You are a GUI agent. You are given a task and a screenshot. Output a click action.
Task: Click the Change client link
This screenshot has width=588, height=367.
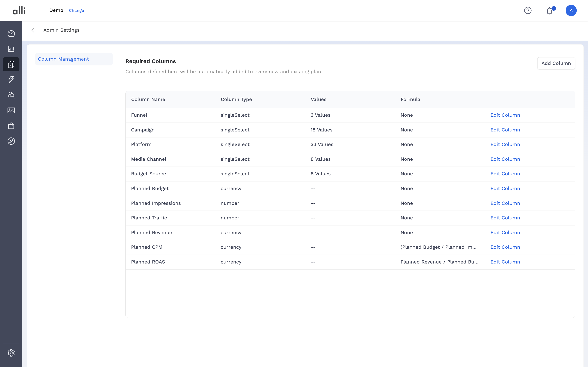tap(76, 10)
